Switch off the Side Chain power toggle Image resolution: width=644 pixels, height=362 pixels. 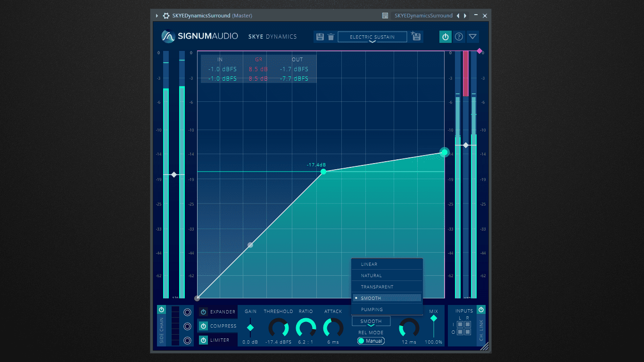[x=161, y=310]
